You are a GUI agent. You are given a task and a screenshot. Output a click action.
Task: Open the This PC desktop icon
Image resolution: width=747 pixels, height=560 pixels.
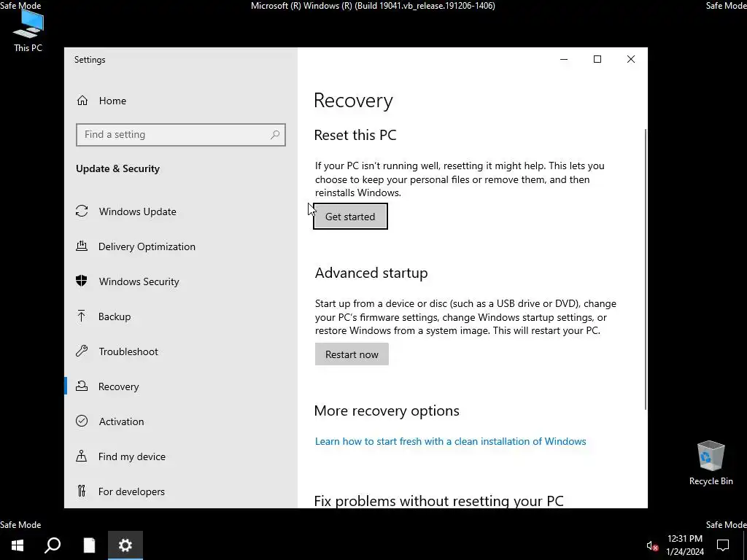pos(28,31)
